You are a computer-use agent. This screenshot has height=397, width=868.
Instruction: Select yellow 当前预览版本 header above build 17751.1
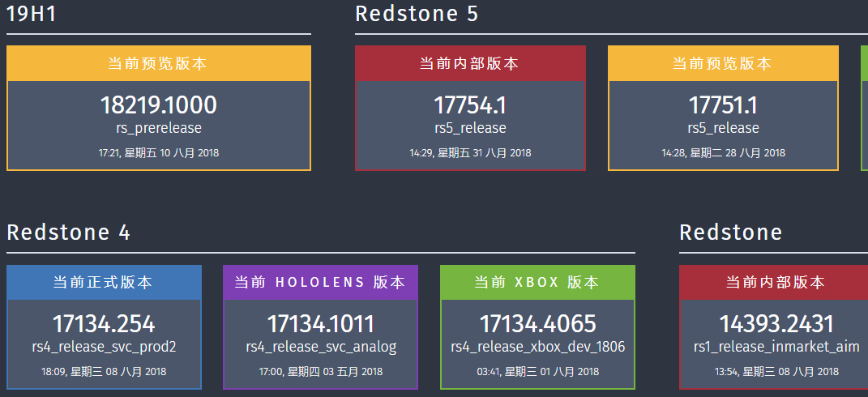point(723,63)
